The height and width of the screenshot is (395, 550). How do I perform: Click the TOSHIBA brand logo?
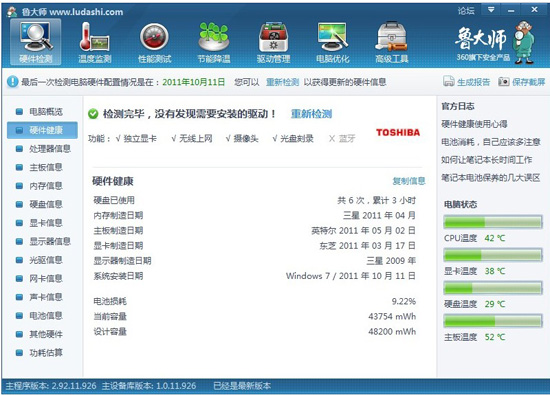tap(398, 132)
